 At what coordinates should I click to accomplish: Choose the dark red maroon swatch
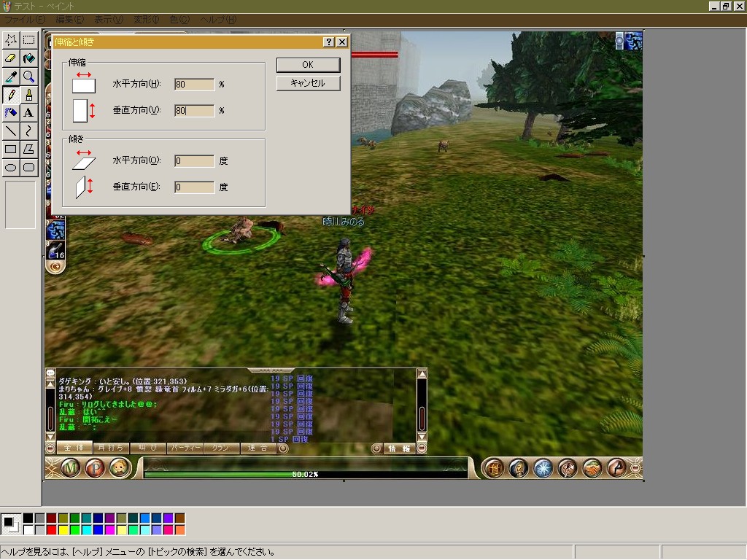point(52,518)
